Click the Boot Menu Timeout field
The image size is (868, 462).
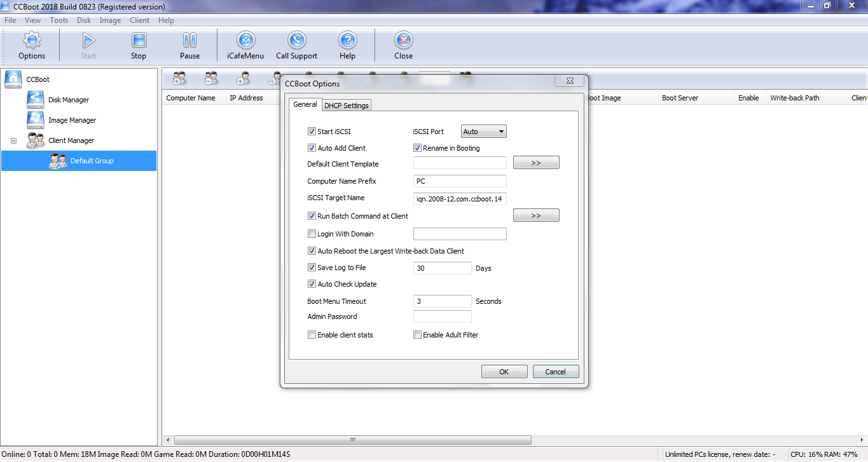pos(443,301)
